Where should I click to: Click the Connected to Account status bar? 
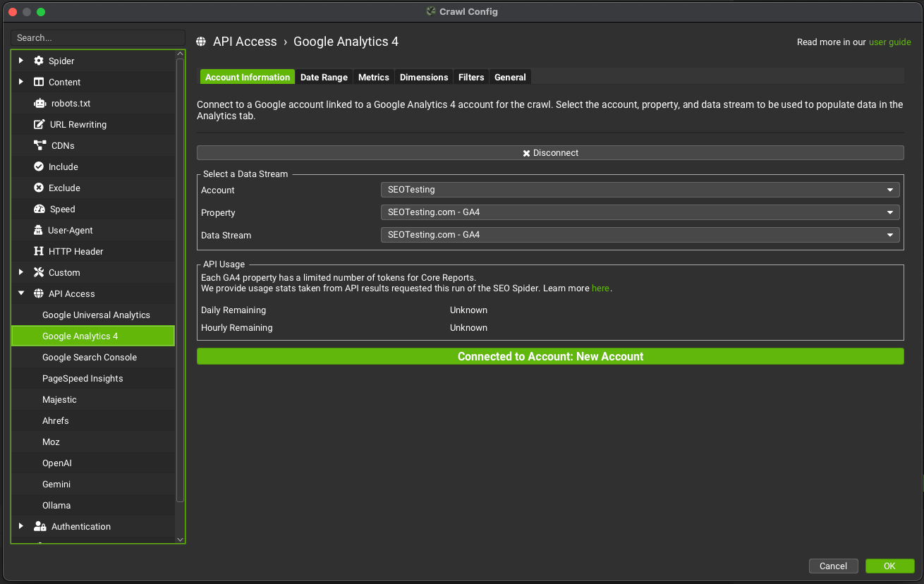click(x=550, y=356)
